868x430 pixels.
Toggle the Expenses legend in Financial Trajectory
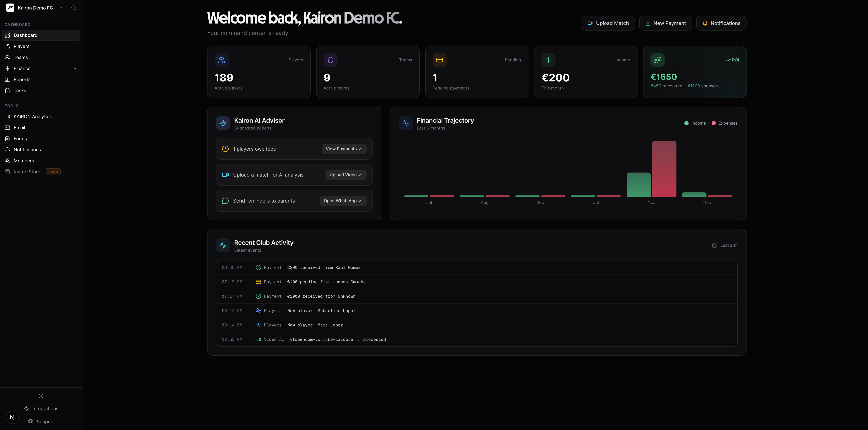pos(724,123)
